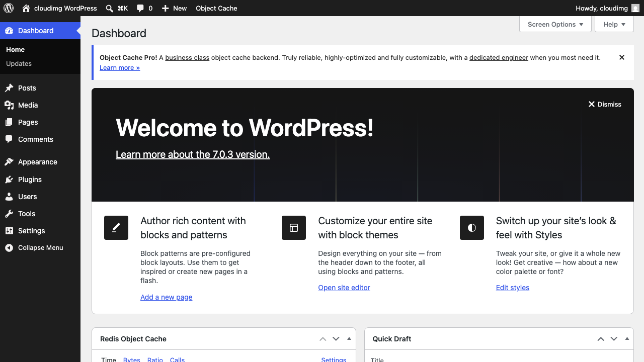Image resolution: width=644 pixels, height=362 pixels.
Task: Open the Appearance menu
Action: pos(40,162)
